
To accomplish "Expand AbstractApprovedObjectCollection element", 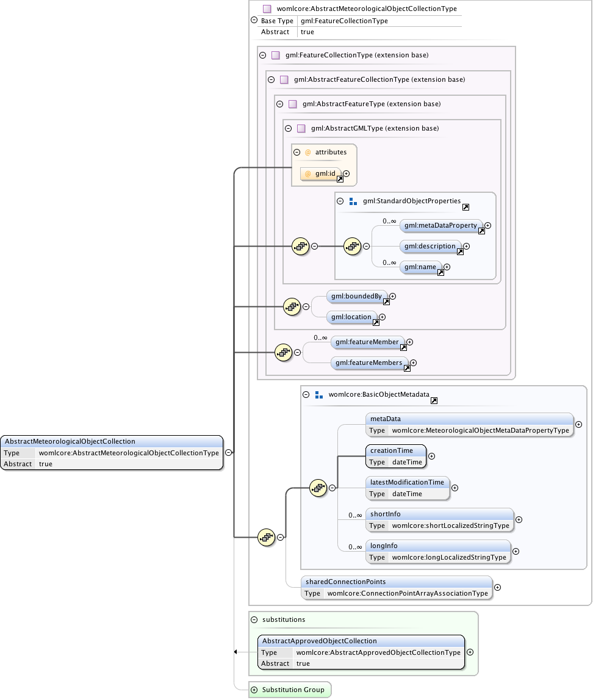I will click(470, 652).
